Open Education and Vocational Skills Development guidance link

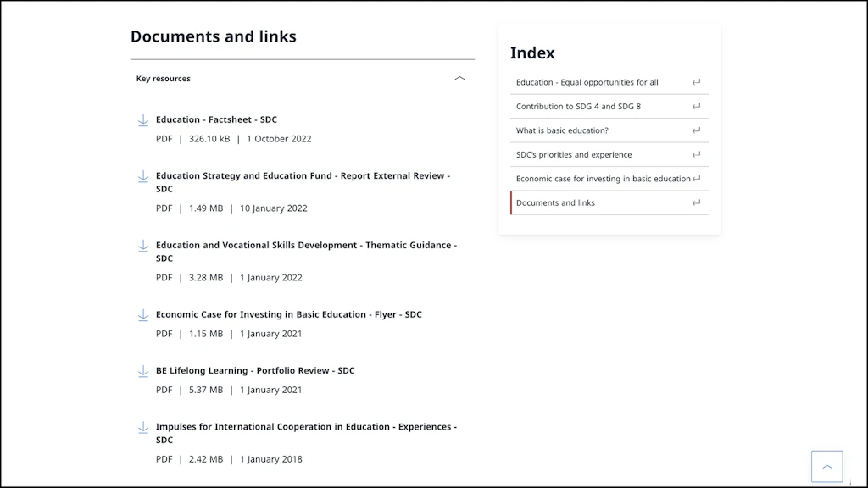pyautogui.click(x=306, y=251)
